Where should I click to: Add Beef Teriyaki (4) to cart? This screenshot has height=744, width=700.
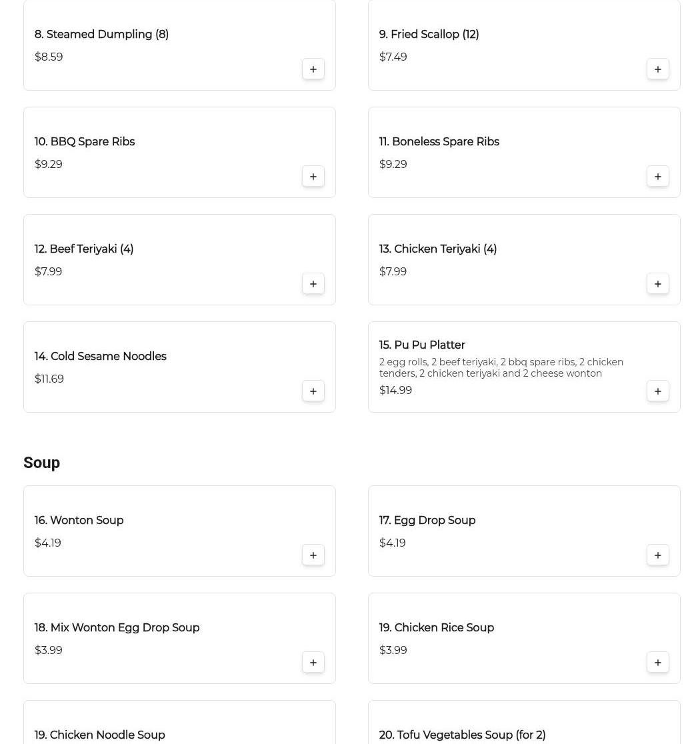[x=313, y=284]
